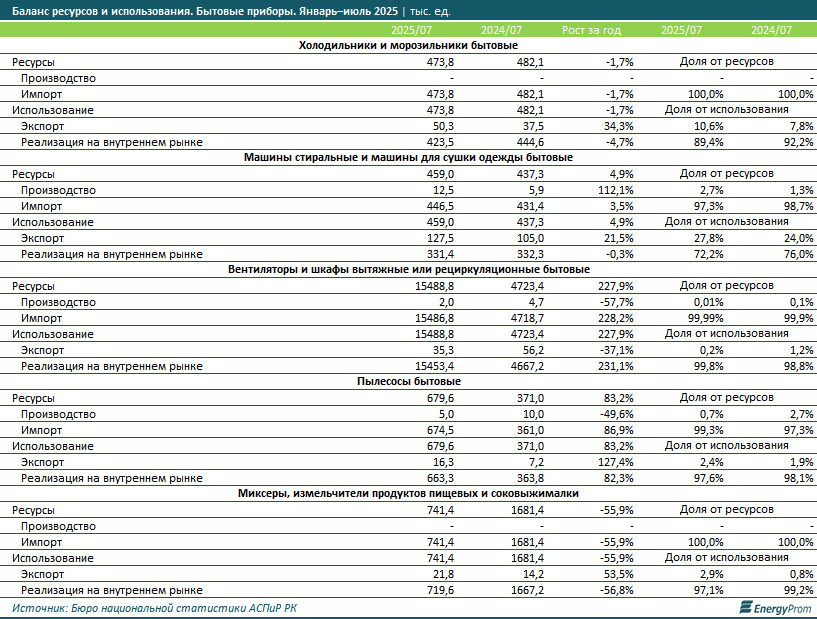Click the "Холодильники и морозильники бытовые" section heading
This screenshot has height=619, width=817.
click(408, 46)
